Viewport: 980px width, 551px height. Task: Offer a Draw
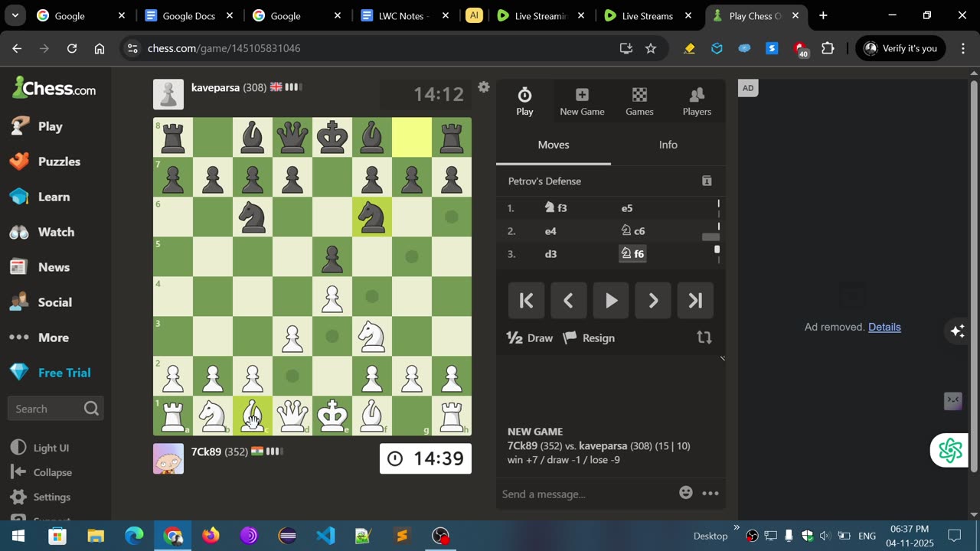530,337
